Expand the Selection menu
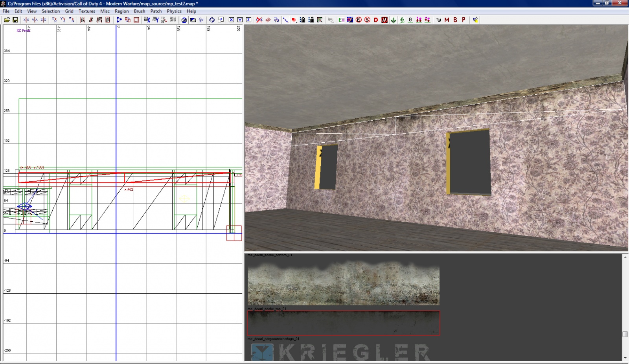This screenshot has width=629, height=364. [51, 11]
